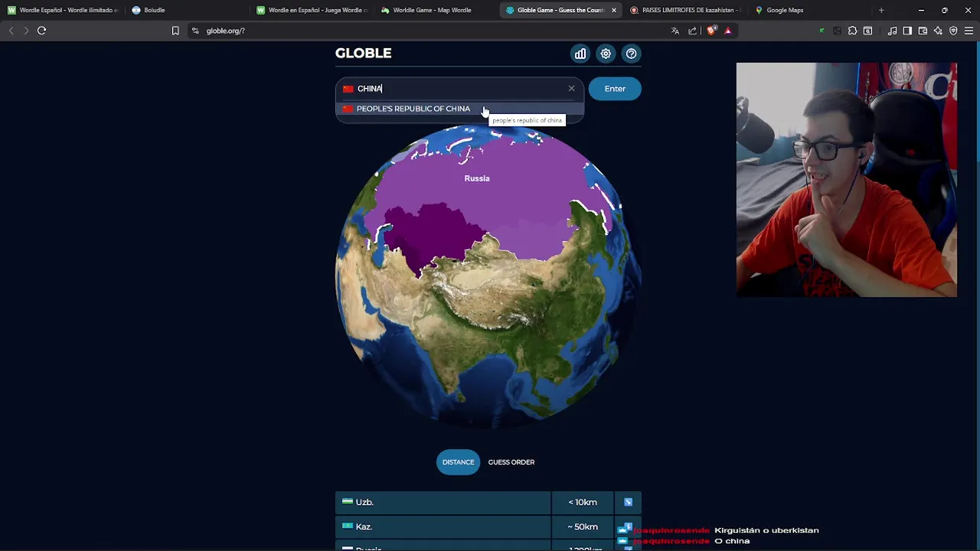Open the browser hamburger main menu
Viewport: 980px width, 551px height.
[969, 31]
